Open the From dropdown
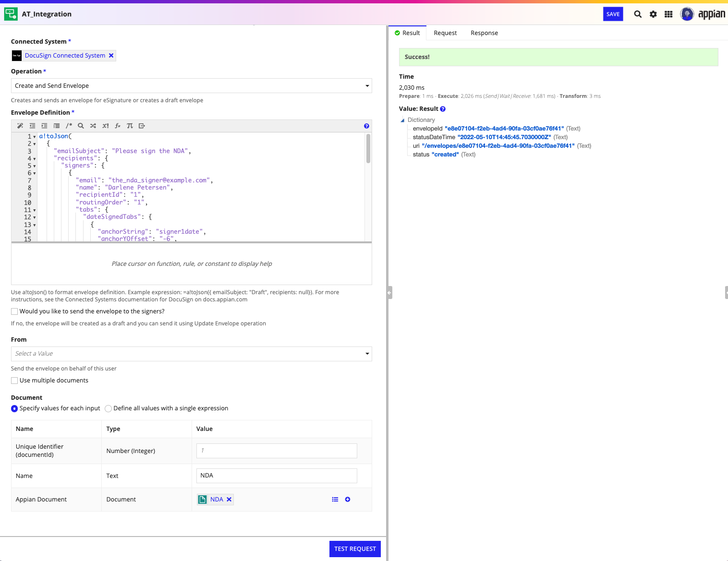This screenshot has height=561, width=728. (192, 354)
